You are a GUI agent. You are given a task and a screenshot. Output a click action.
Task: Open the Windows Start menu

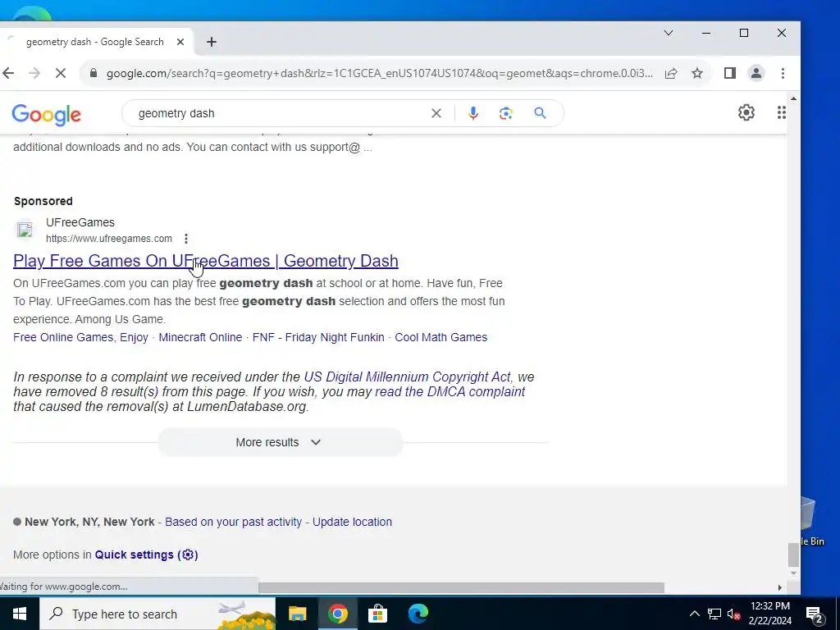tap(20, 614)
